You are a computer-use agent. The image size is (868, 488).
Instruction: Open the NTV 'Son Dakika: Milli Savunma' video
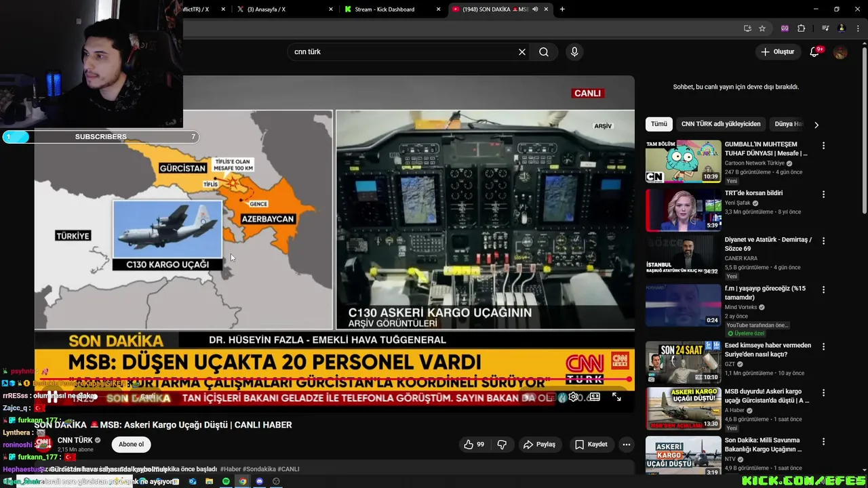tap(683, 455)
